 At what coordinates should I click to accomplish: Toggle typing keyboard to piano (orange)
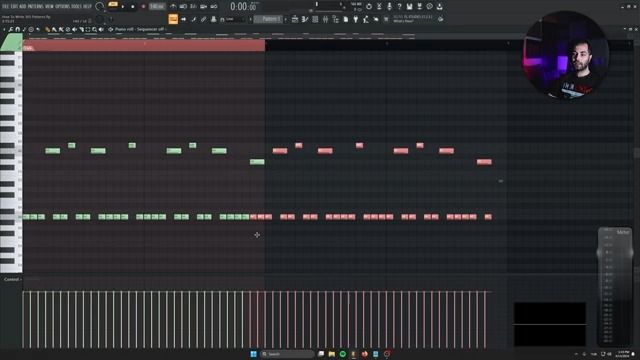(x=173, y=19)
